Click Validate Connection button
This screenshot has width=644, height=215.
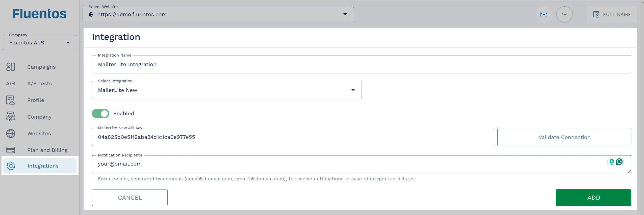tap(564, 137)
